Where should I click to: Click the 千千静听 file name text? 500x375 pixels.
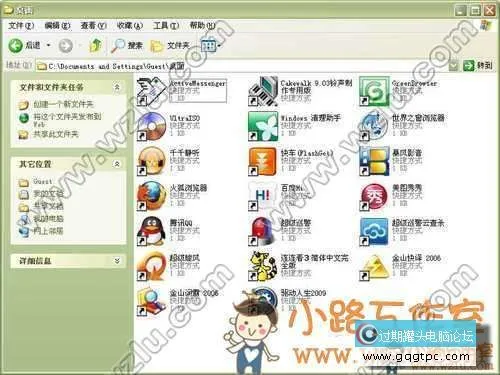[x=184, y=153]
